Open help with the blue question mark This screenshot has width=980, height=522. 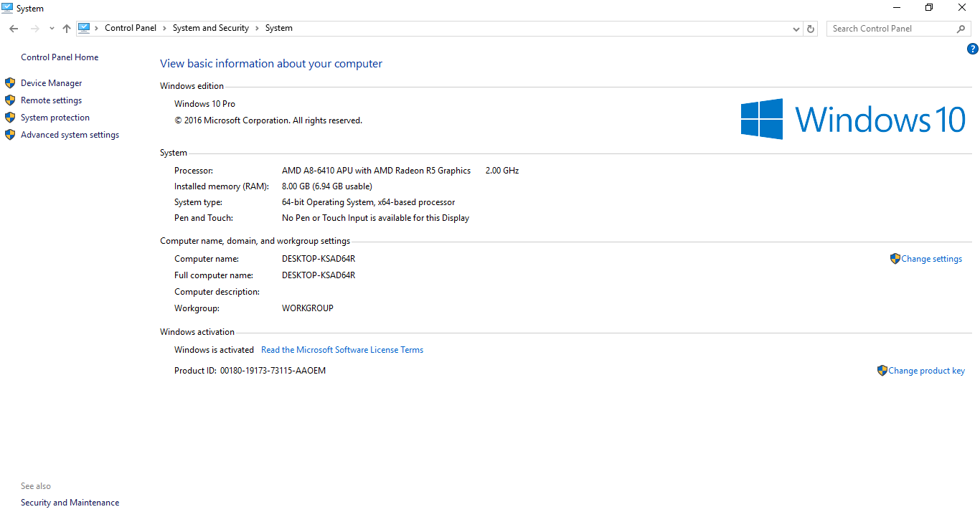973,49
